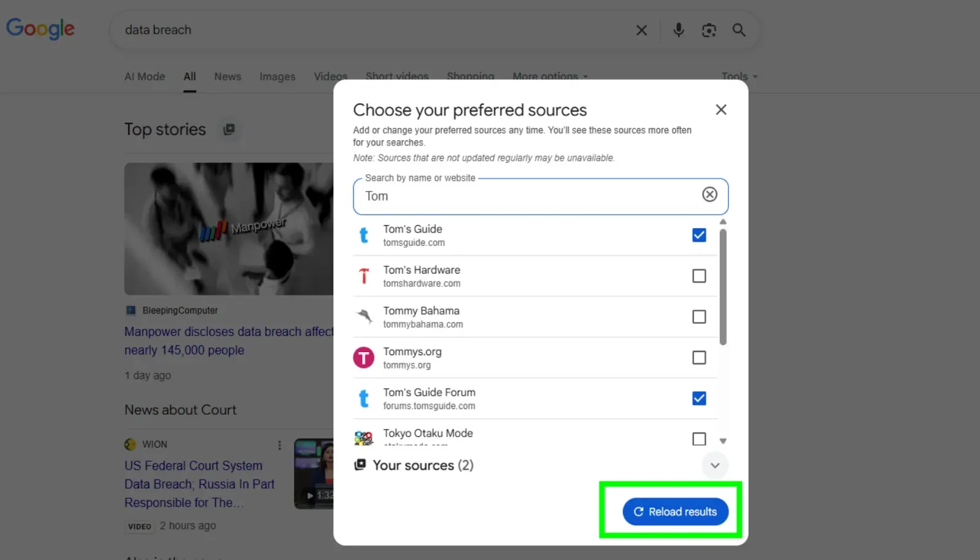The height and width of the screenshot is (560, 980).
Task: Switch to the Videos tab
Action: pos(331,77)
